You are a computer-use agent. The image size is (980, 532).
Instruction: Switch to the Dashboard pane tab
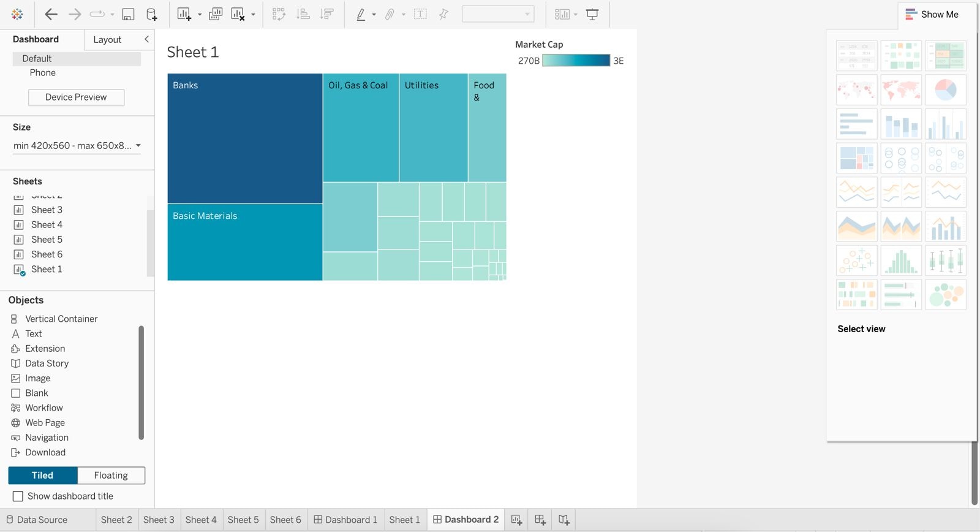(x=36, y=39)
